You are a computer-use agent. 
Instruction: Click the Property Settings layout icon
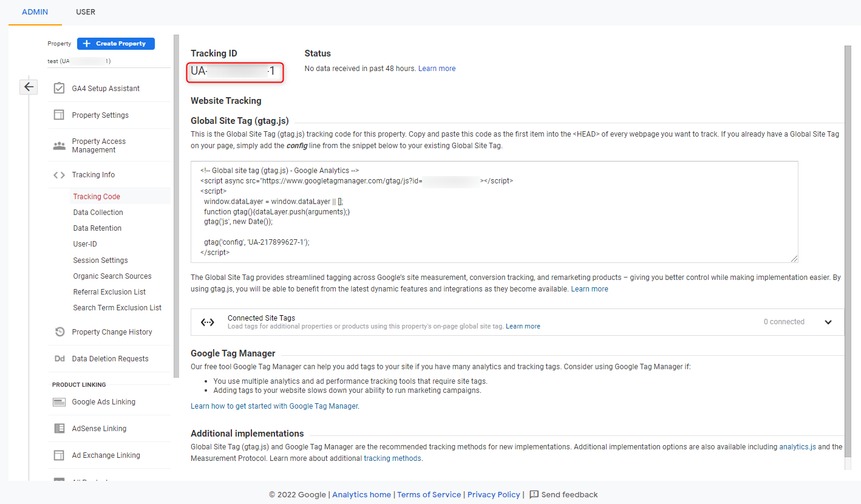click(x=59, y=115)
